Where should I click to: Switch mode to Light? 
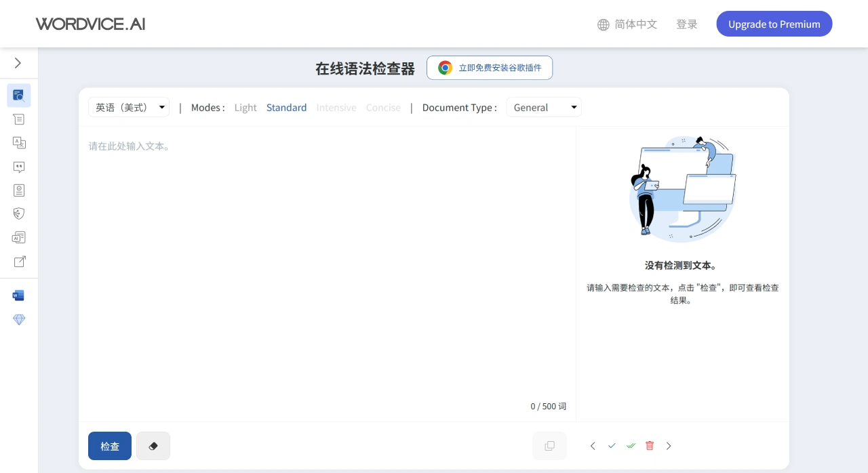click(245, 107)
